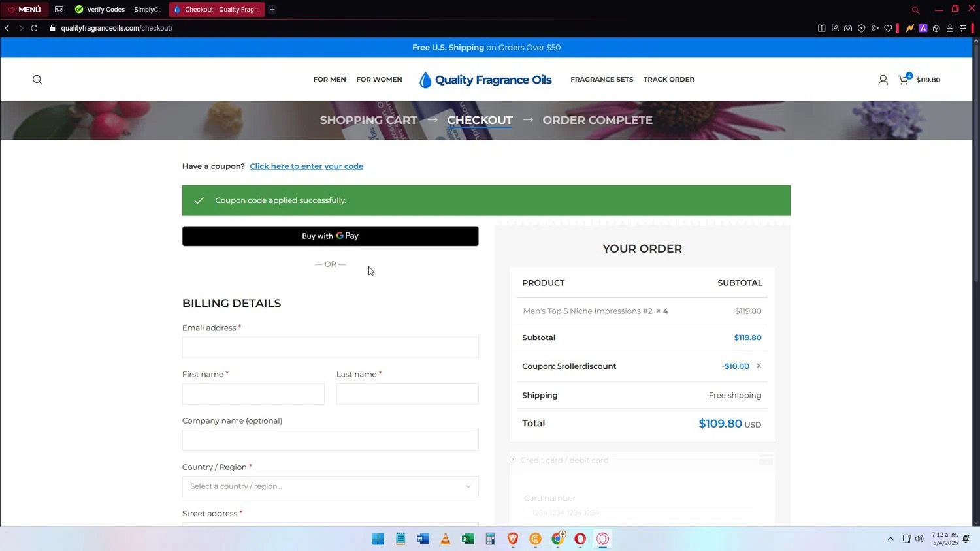Focus the Email address field

pyautogui.click(x=330, y=347)
